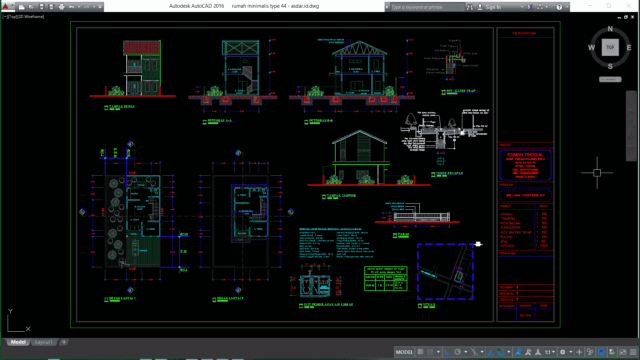
Task: Click the Autodesk Exchange Apps icon
Action: tap(530, 7)
